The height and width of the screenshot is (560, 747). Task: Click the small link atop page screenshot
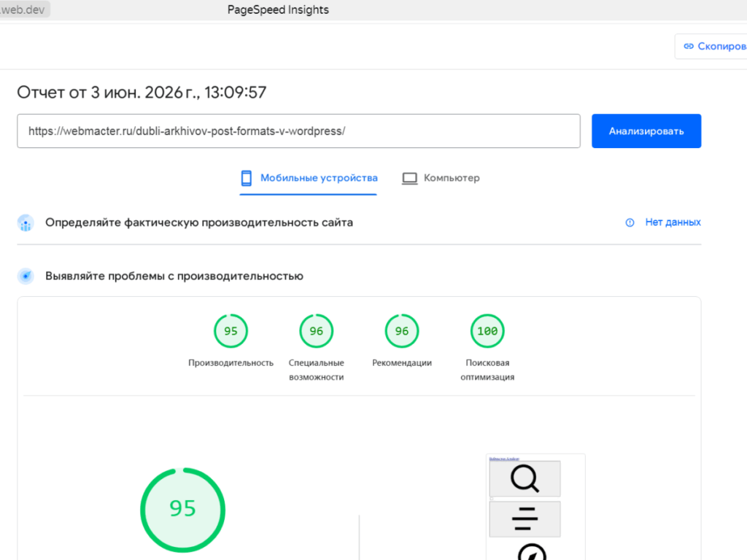504,459
